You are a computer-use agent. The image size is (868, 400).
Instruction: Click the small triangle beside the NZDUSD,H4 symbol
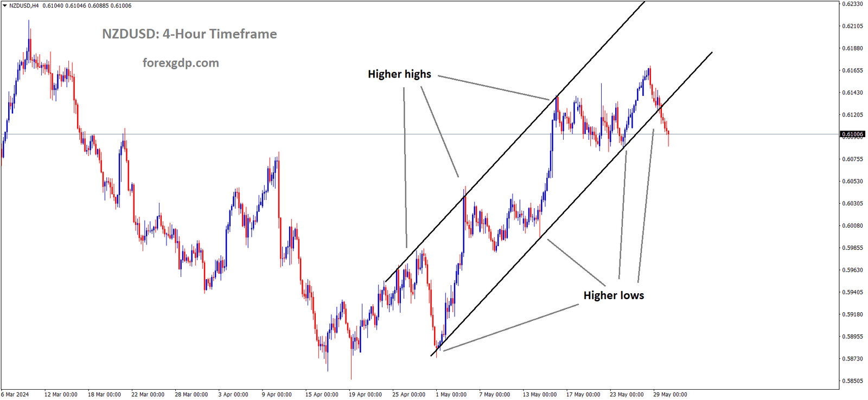pos(5,5)
